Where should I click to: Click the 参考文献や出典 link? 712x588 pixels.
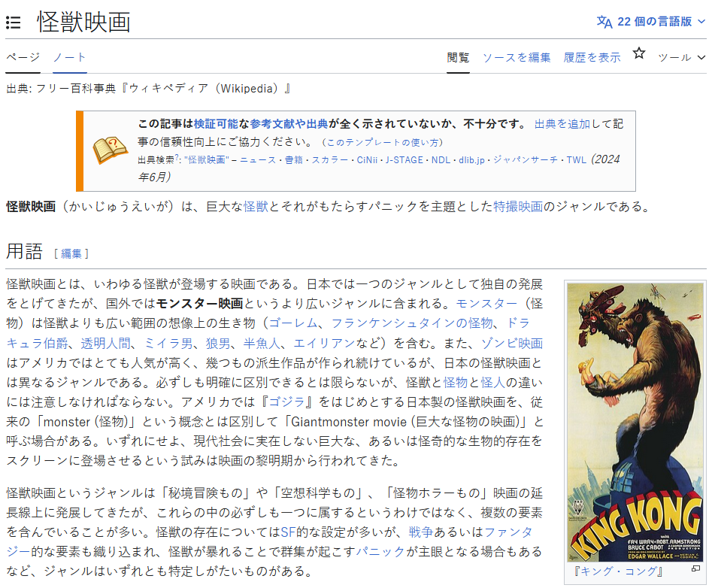pyautogui.click(x=289, y=124)
